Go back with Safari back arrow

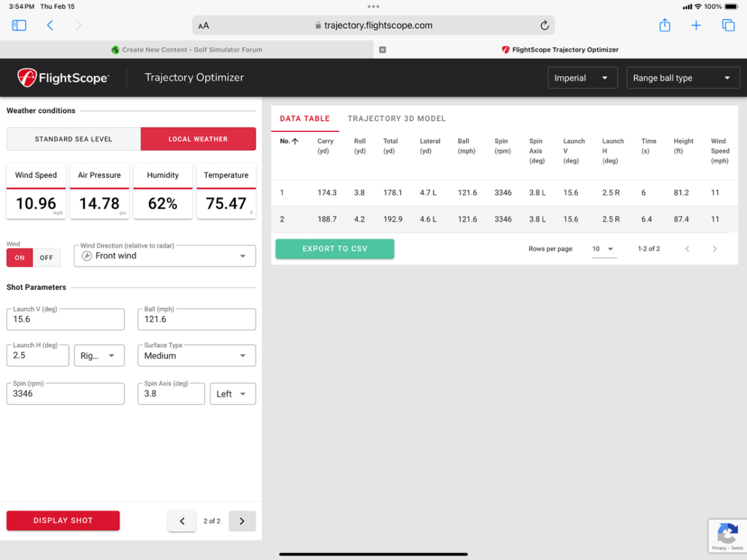click(50, 26)
